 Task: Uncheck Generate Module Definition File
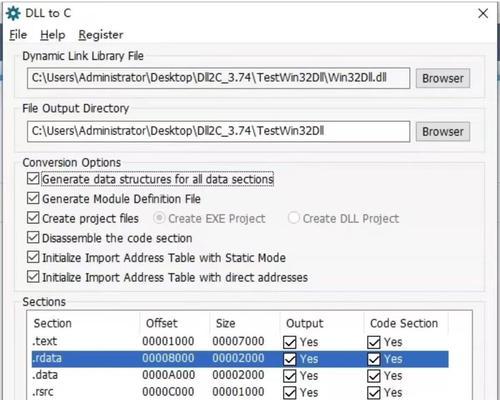[x=33, y=198]
